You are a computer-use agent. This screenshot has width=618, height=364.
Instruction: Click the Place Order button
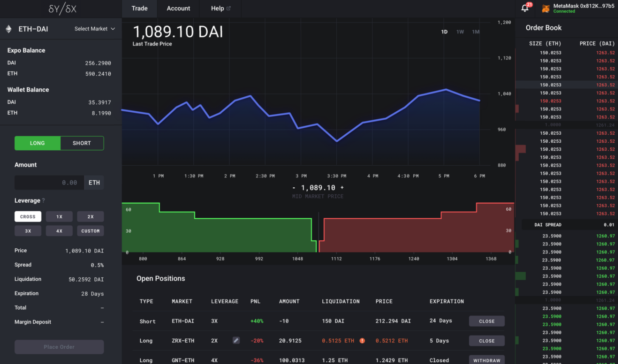tap(59, 347)
